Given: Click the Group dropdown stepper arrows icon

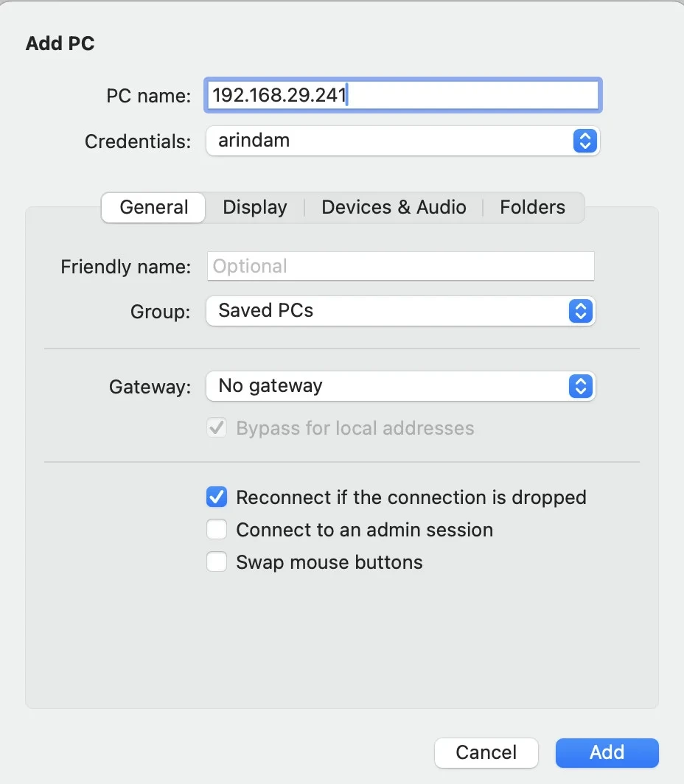Looking at the screenshot, I should (x=581, y=311).
